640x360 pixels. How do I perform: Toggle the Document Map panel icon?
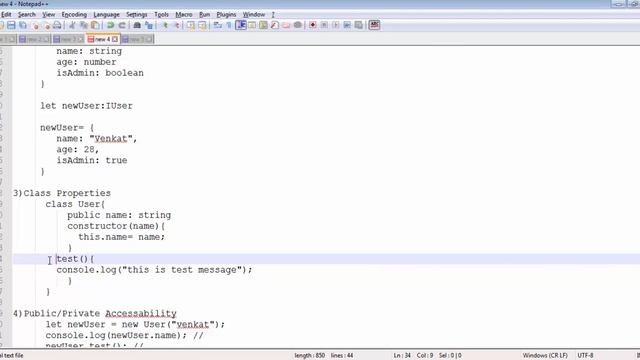[x=263, y=25]
